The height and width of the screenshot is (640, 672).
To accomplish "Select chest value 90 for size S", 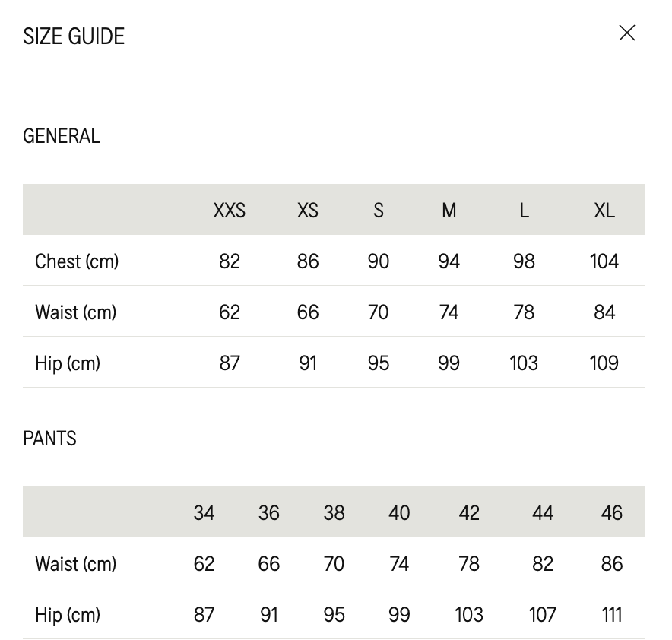I will pyautogui.click(x=379, y=261).
